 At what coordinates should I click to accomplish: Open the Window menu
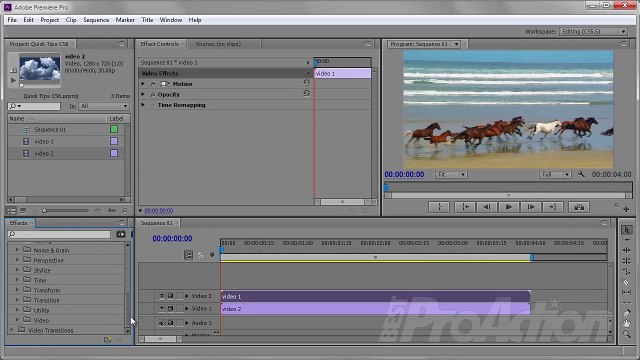(x=171, y=20)
